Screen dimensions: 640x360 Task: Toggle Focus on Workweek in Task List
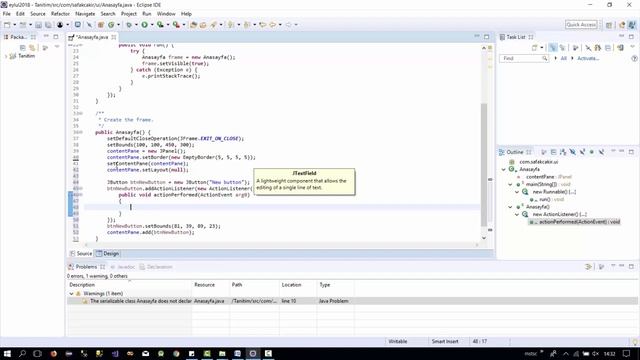576,48
